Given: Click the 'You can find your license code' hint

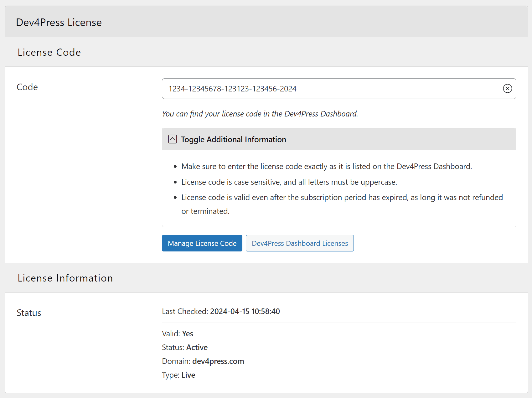Looking at the screenshot, I should [260, 114].
